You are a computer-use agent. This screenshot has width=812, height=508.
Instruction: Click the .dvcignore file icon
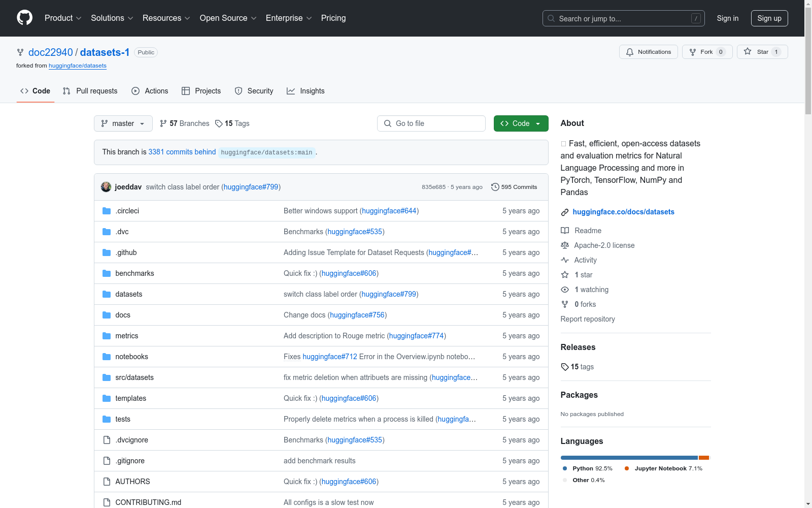(x=107, y=440)
